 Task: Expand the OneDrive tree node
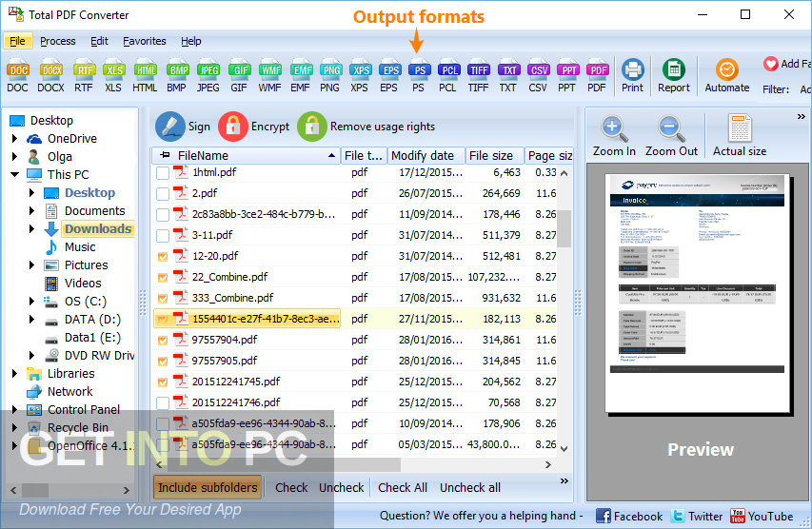[14, 138]
